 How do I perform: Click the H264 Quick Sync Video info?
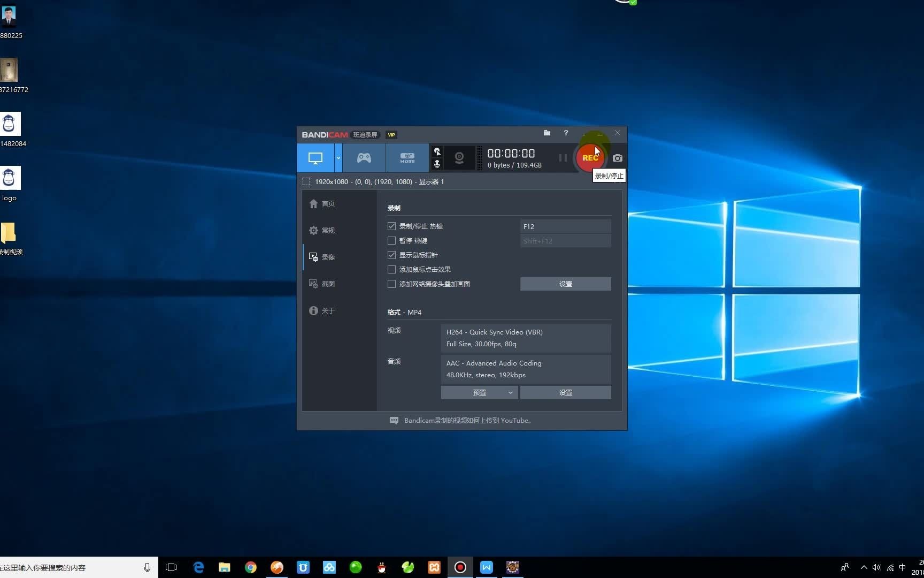[x=526, y=338]
